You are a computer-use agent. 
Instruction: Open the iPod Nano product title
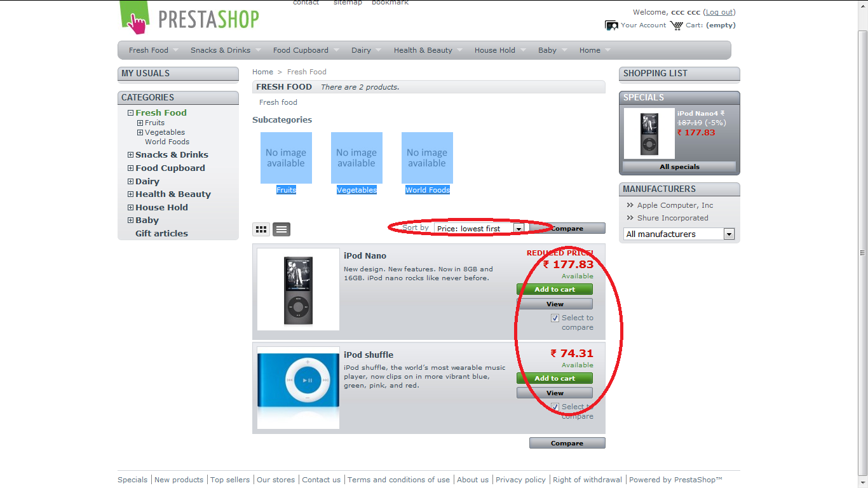pos(365,256)
